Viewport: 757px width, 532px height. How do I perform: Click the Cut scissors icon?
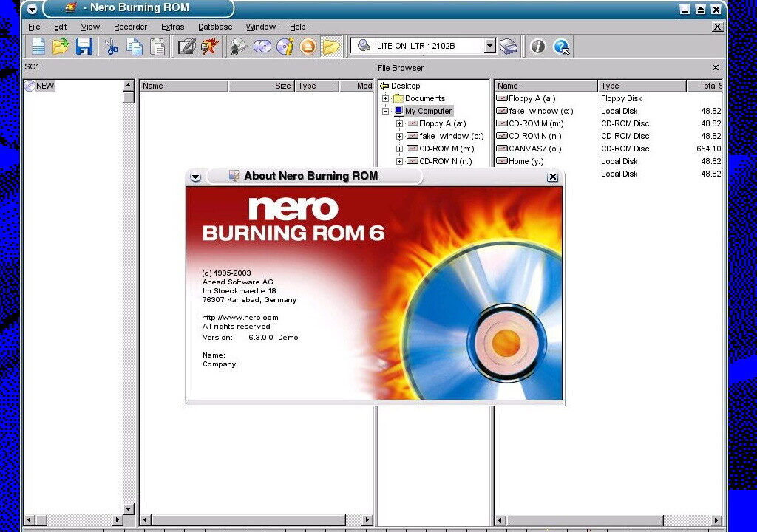click(x=112, y=47)
